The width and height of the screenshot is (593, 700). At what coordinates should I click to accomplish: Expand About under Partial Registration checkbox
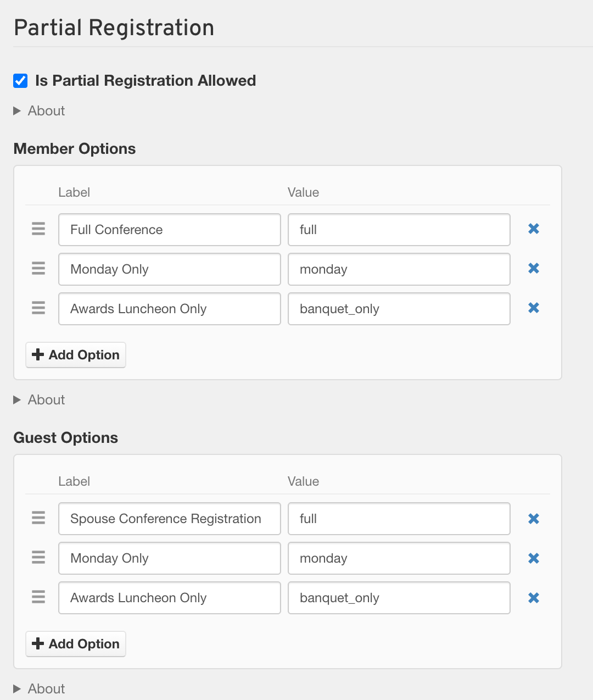(39, 111)
